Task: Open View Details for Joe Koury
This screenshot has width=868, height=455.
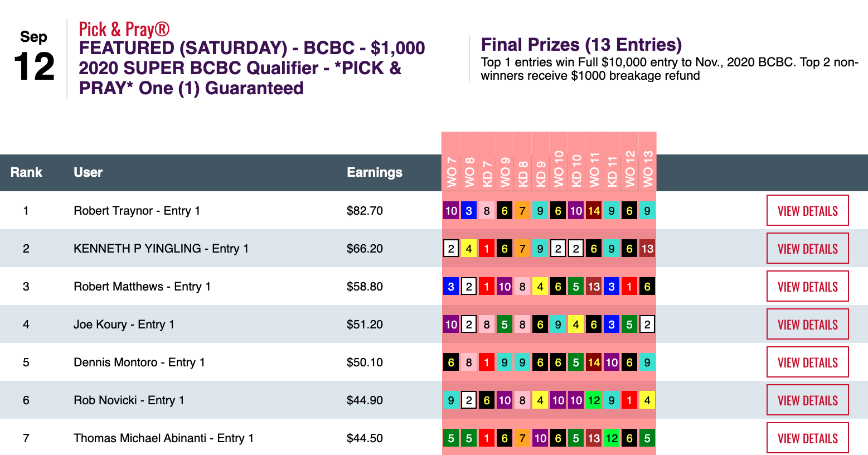Action: coord(807,325)
